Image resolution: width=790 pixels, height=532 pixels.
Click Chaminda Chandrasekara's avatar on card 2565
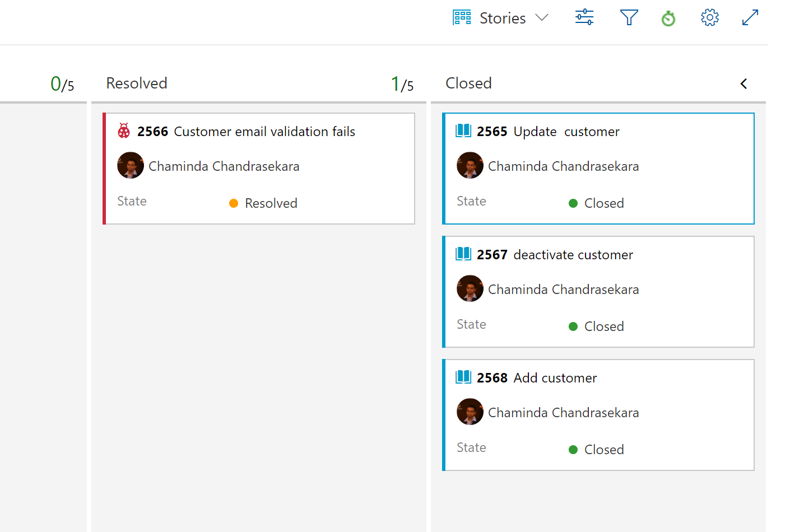tap(470, 165)
